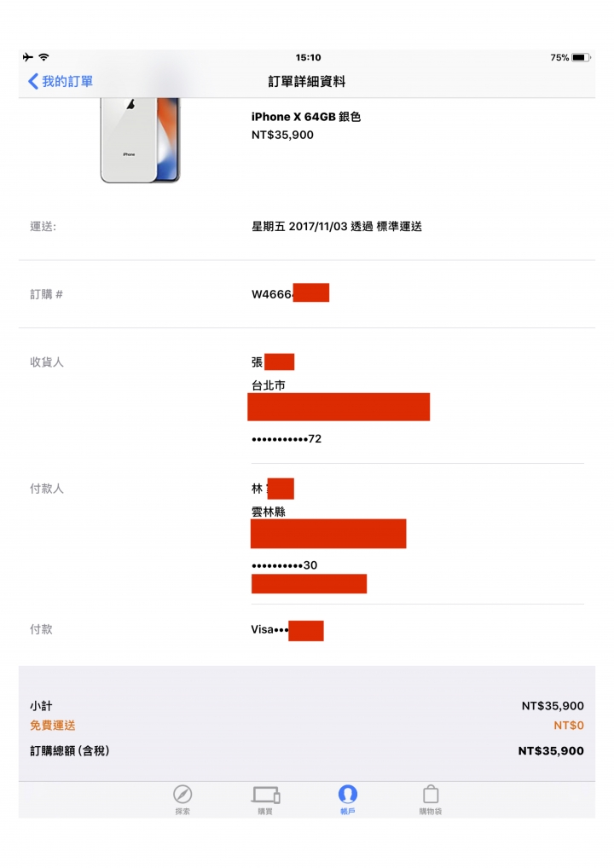Viewport: 614px width, 868px height.
Task: Tap the iPhone X 64GB 銀色 title
Action: (x=305, y=117)
